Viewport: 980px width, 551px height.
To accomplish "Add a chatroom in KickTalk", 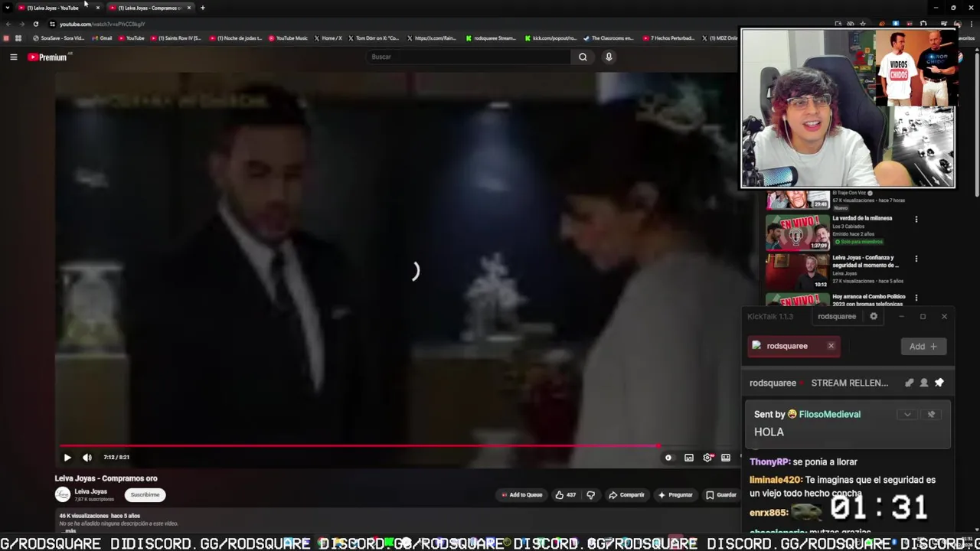I will click(923, 347).
